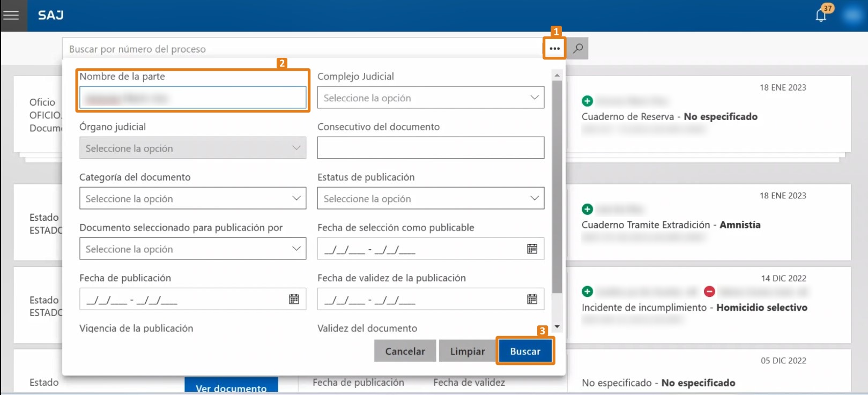
Task: Expand the Órgano judicial dropdown
Action: [192, 148]
